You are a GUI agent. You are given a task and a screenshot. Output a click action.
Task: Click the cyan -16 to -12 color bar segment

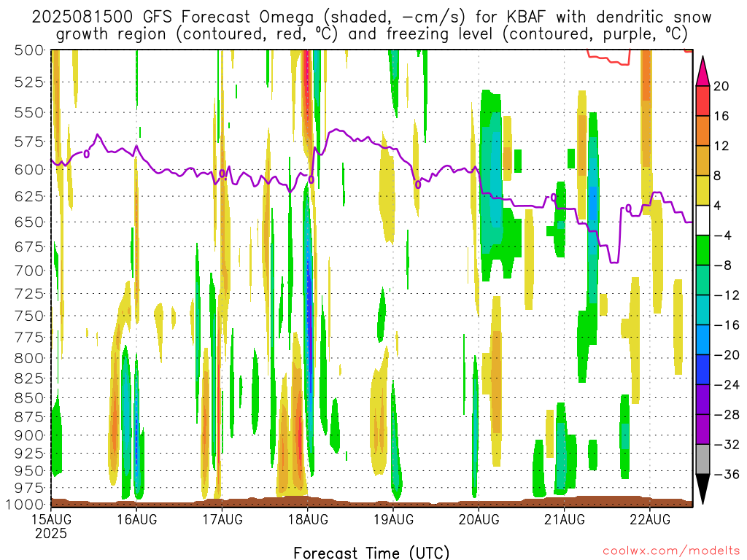(703, 310)
